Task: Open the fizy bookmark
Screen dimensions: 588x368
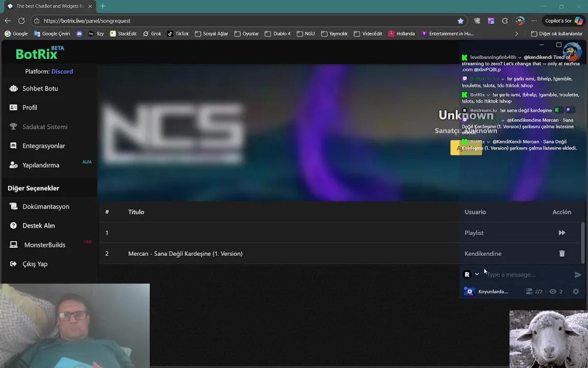Action: [96, 33]
